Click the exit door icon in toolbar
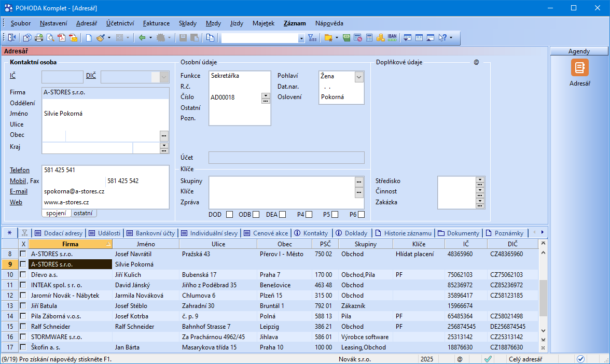Screen dimensions: 610x364 [x=12, y=38]
